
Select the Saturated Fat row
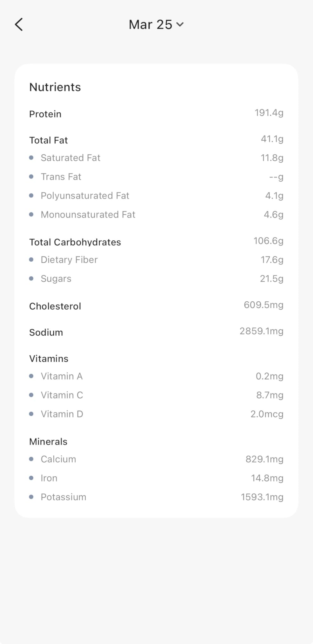(x=70, y=158)
